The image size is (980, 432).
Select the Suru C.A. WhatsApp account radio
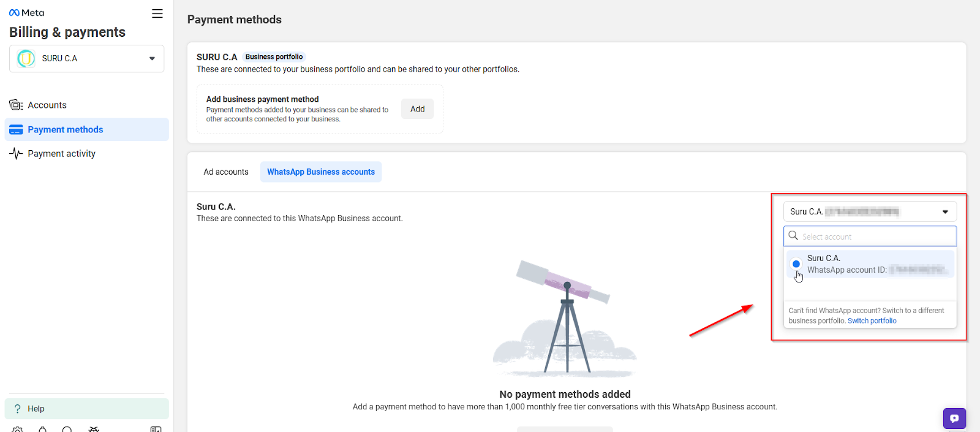click(796, 264)
